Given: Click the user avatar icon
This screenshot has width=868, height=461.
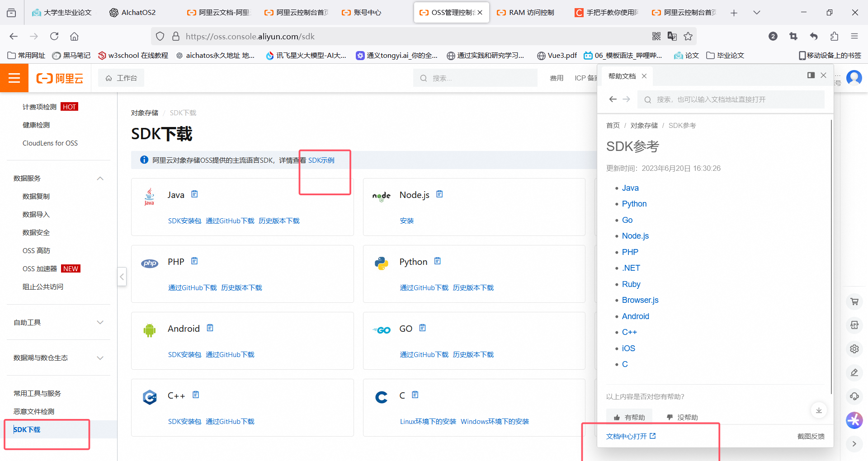Looking at the screenshot, I should 854,78.
